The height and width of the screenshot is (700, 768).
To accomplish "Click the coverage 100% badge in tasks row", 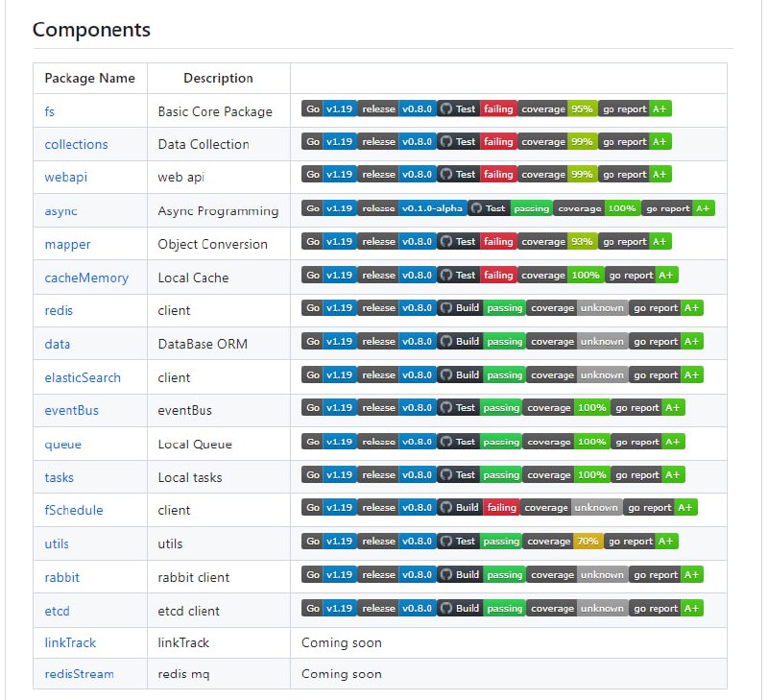I will click(566, 474).
